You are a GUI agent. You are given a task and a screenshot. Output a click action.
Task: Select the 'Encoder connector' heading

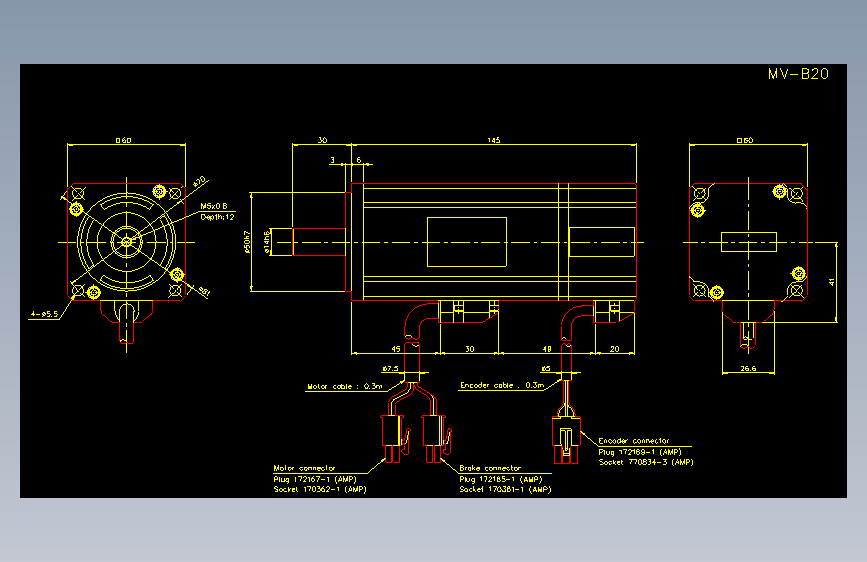pos(634,441)
